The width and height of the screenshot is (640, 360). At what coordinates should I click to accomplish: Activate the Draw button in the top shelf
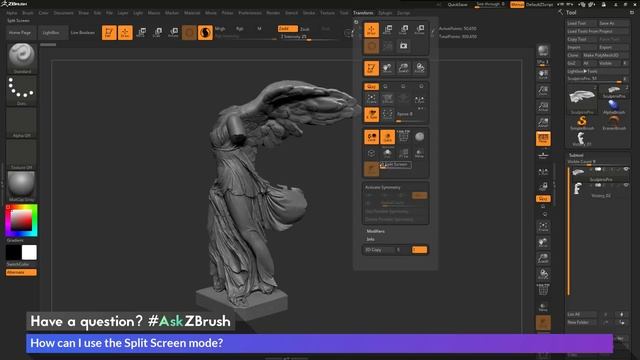[x=125, y=33]
